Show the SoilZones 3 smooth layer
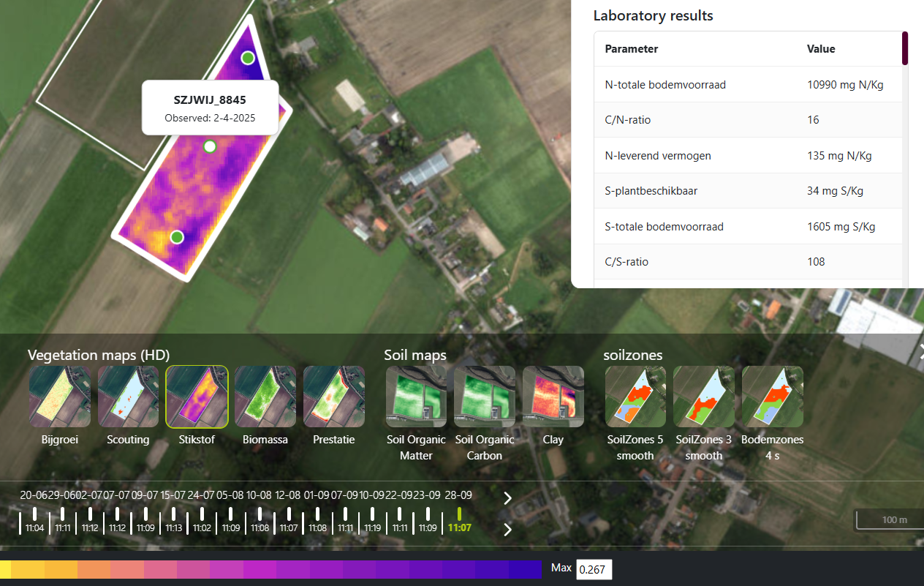 [x=704, y=397]
